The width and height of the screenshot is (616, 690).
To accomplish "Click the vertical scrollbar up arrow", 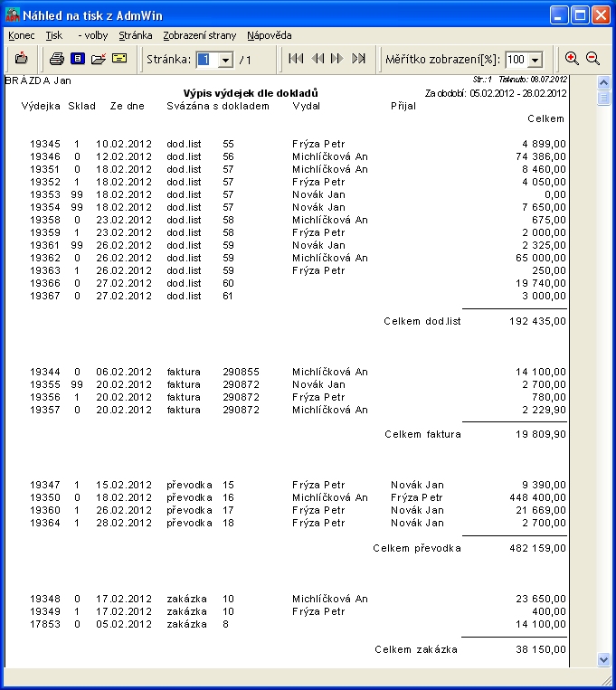I will pos(603,82).
